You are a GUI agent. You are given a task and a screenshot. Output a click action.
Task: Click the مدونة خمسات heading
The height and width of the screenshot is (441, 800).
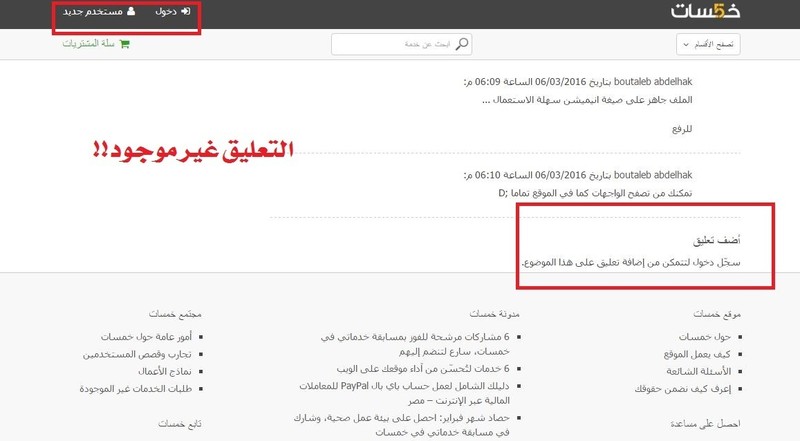[x=494, y=314]
